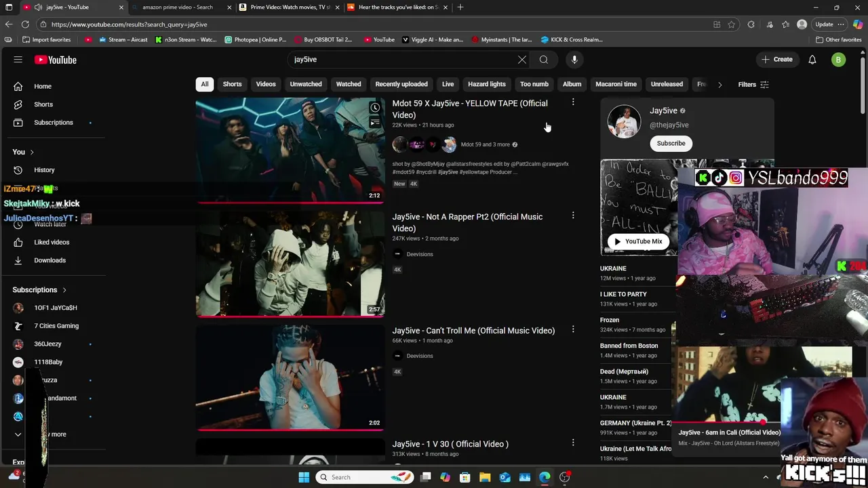Select the Recently uploaded chip

click(x=401, y=84)
